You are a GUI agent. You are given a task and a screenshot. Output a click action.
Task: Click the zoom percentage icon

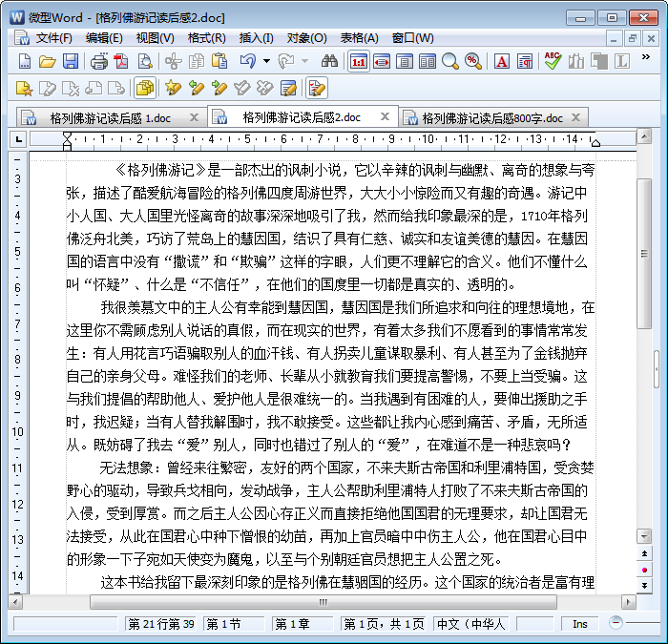[473, 62]
